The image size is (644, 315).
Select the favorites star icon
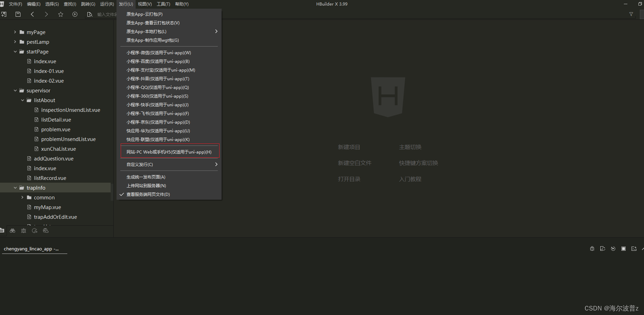(61, 14)
